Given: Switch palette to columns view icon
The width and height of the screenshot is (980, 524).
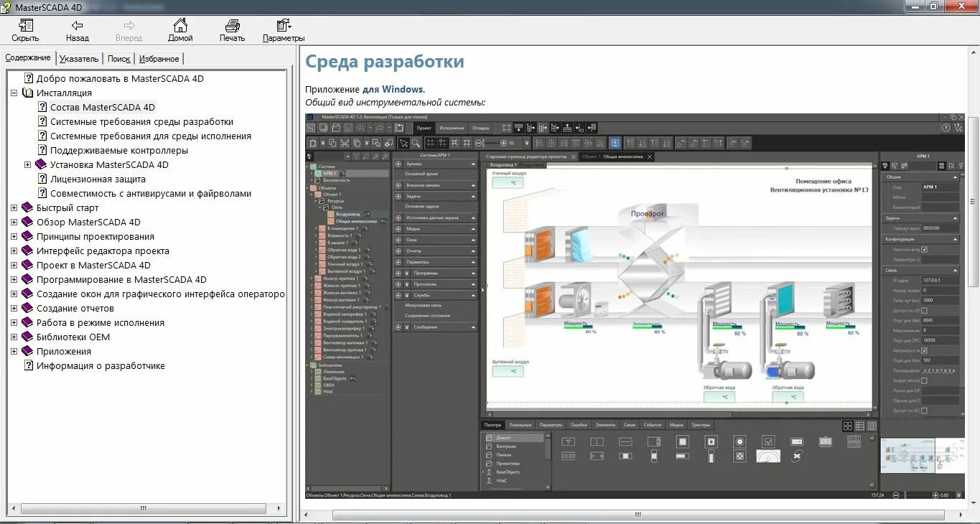Looking at the screenshot, I should 872,426.
